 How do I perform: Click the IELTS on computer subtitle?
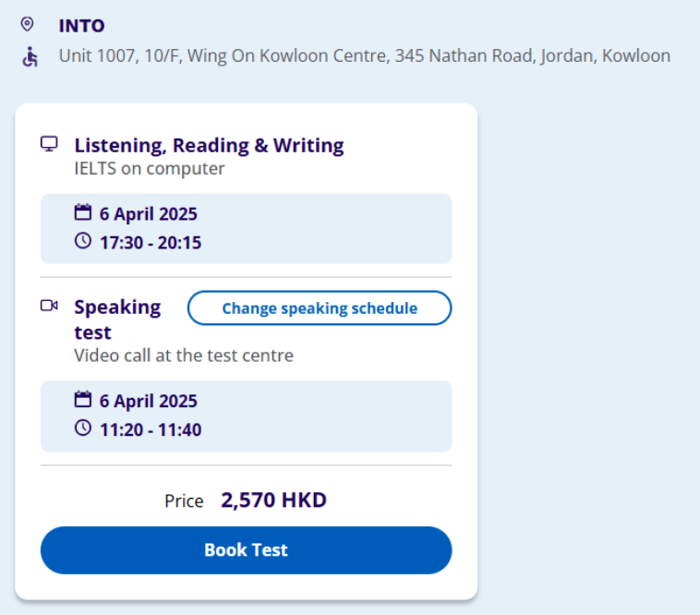coord(150,169)
